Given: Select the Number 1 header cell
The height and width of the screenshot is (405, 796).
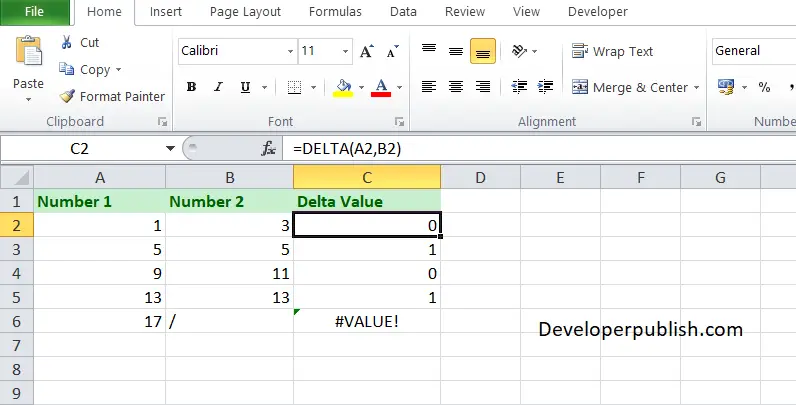Looking at the screenshot, I should tap(100, 201).
